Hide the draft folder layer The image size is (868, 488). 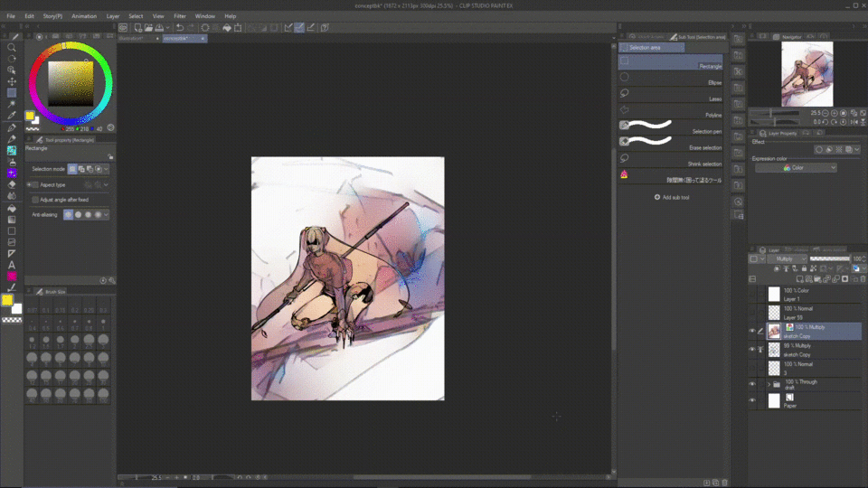(751, 384)
